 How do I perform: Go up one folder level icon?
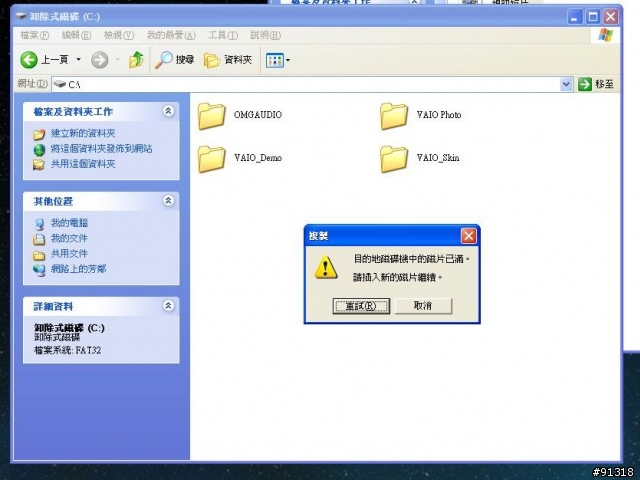click(136, 60)
